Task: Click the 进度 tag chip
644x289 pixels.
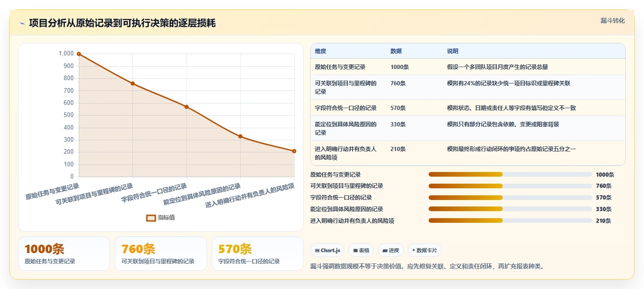Action: pos(391,250)
